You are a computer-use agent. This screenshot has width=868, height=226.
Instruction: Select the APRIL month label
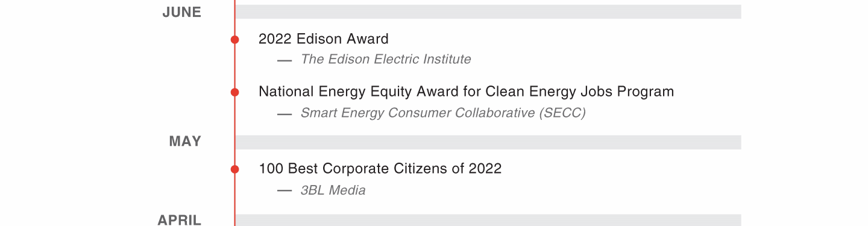point(180,220)
